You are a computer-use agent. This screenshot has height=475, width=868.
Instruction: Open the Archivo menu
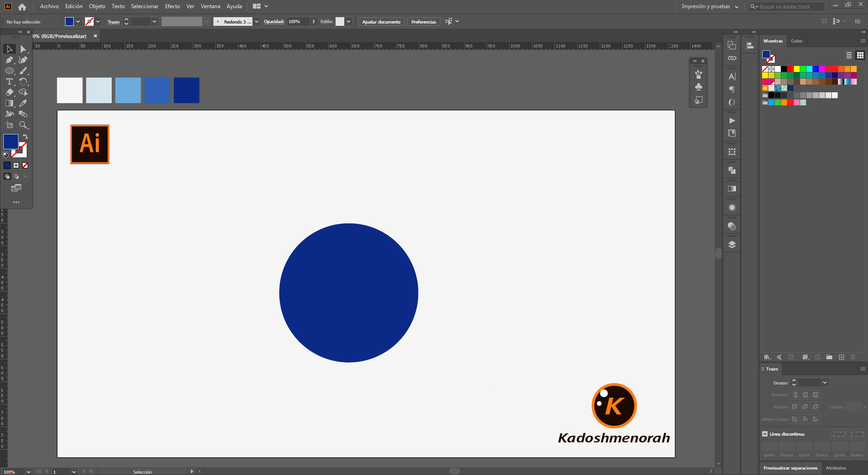click(49, 6)
